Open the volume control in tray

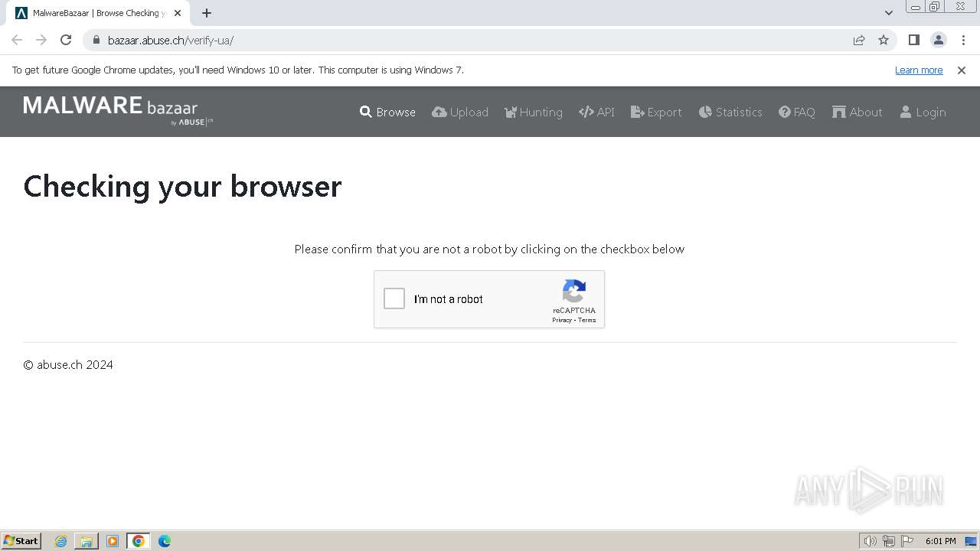[x=870, y=541]
